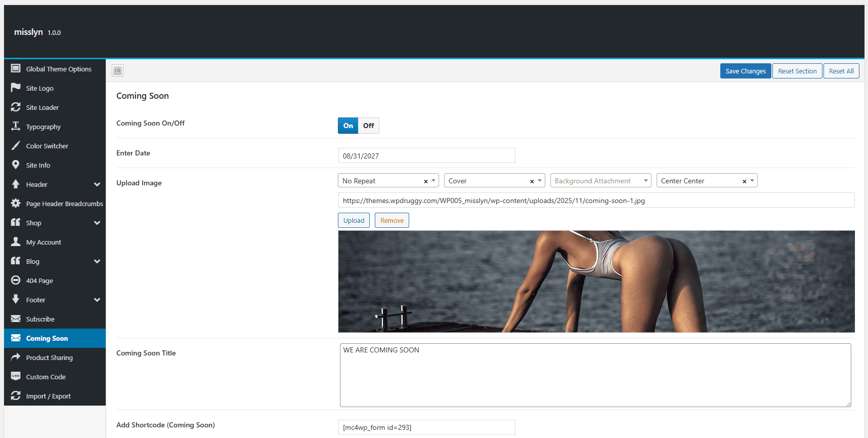Click the Site Info pin icon
This screenshot has width=868, height=438.
[x=16, y=165]
